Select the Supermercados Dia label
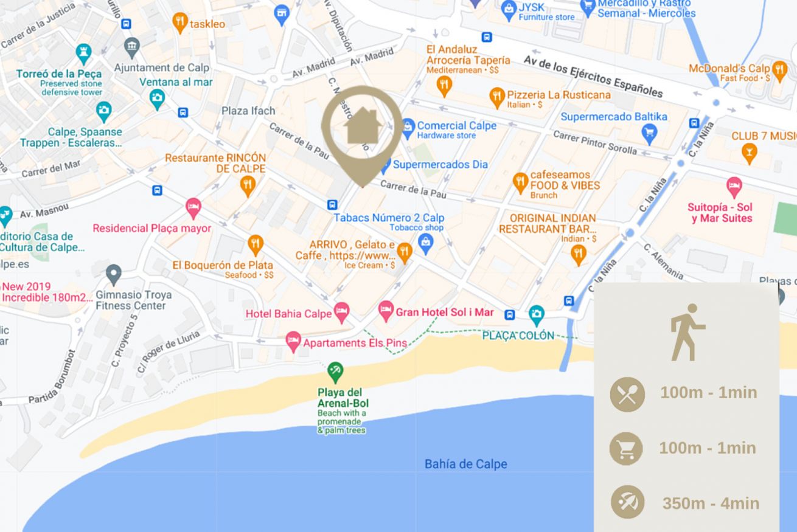 click(440, 164)
